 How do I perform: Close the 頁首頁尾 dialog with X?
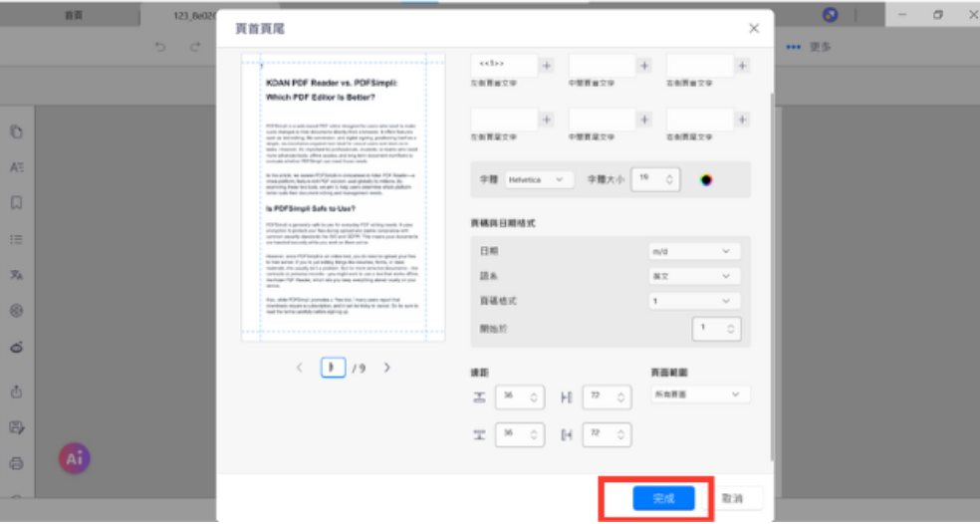pyautogui.click(x=754, y=28)
